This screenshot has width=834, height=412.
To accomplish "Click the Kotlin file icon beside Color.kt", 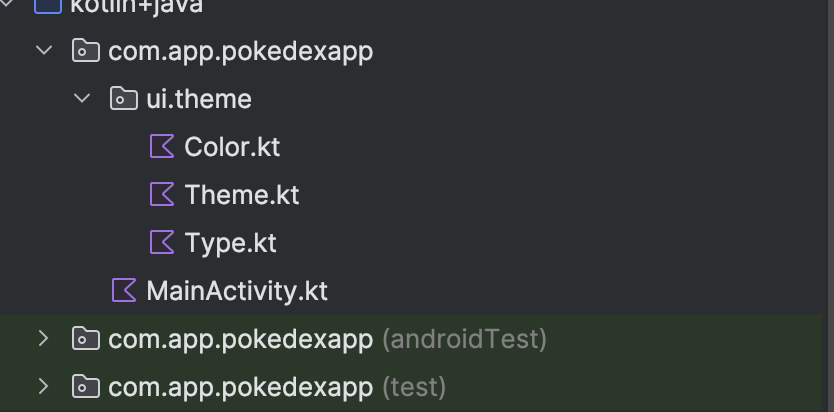I will pos(161,147).
